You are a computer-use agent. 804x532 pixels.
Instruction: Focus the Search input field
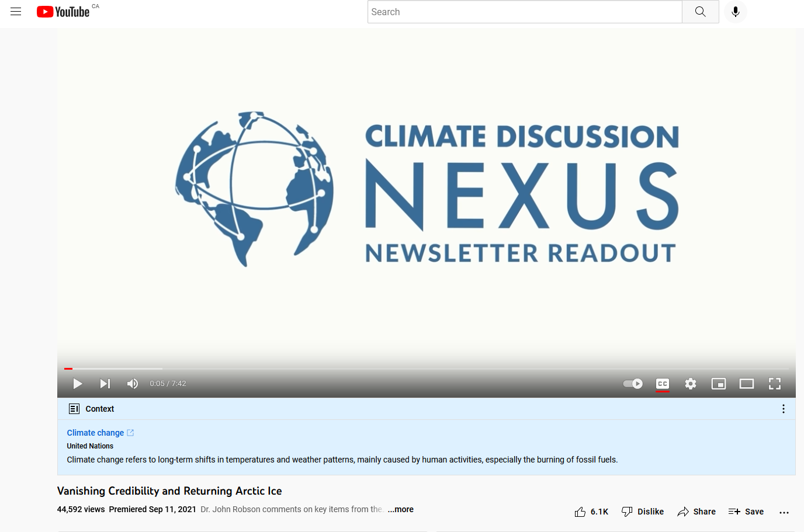(x=525, y=12)
